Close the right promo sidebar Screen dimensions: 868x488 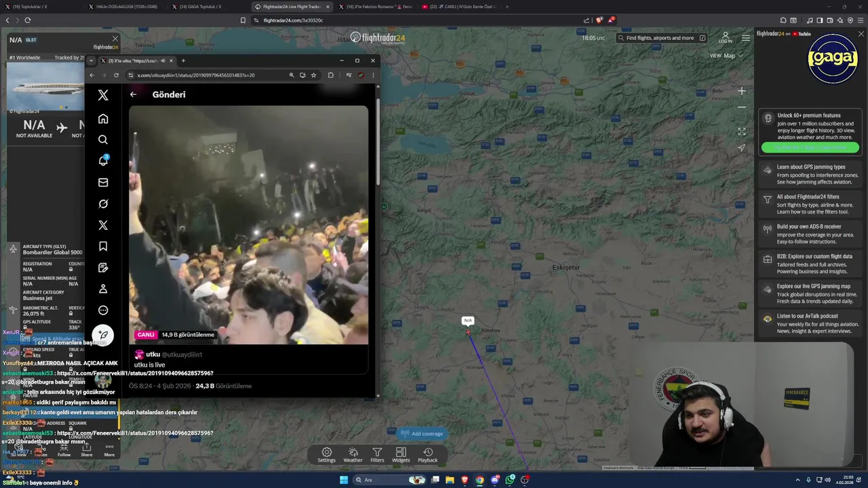(x=861, y=34)
